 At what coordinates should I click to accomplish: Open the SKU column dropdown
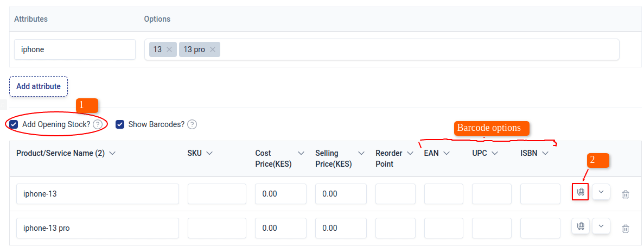point(209,153)
